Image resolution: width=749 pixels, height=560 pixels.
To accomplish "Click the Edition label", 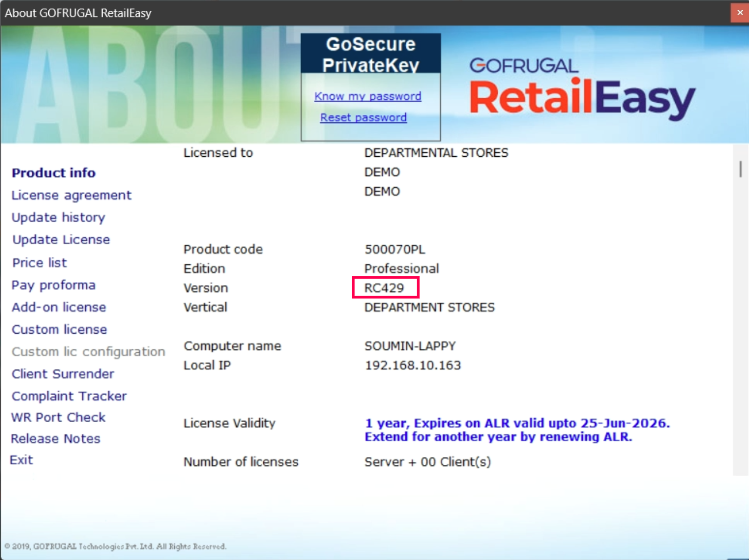I will pos(204,268).
